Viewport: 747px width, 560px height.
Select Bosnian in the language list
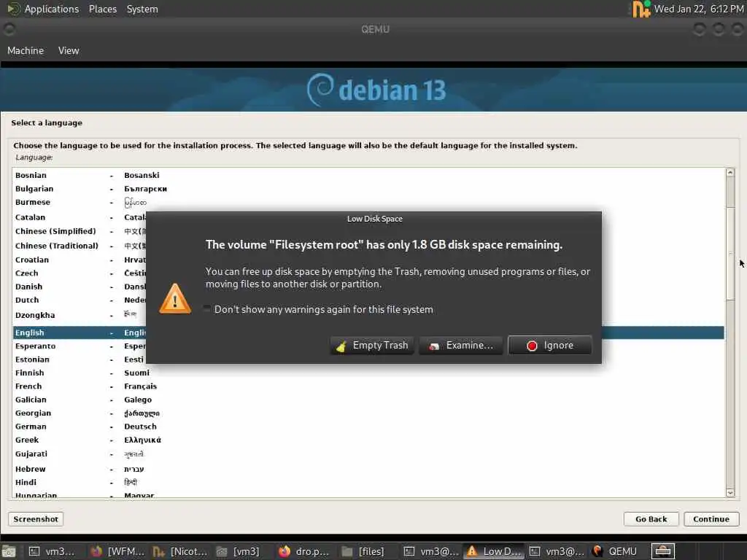point(368,175)
